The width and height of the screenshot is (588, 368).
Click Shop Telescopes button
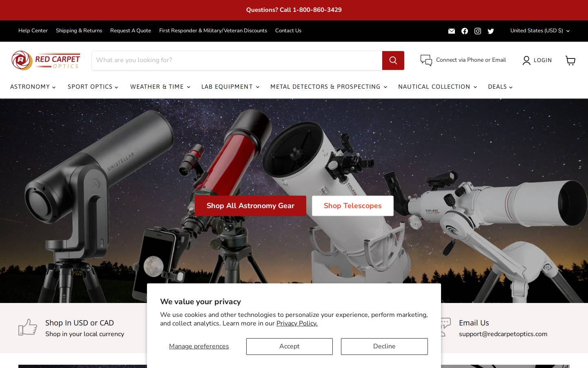click(353, 206)
